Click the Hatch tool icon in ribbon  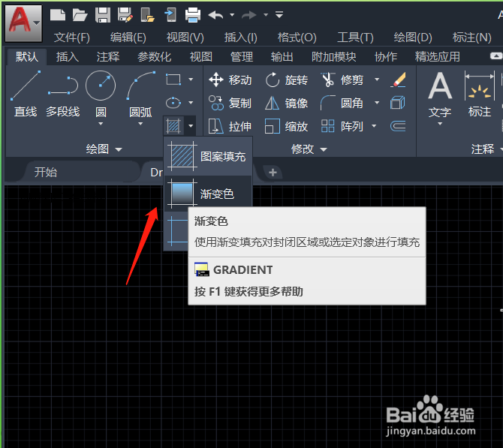tap(173, 125)
